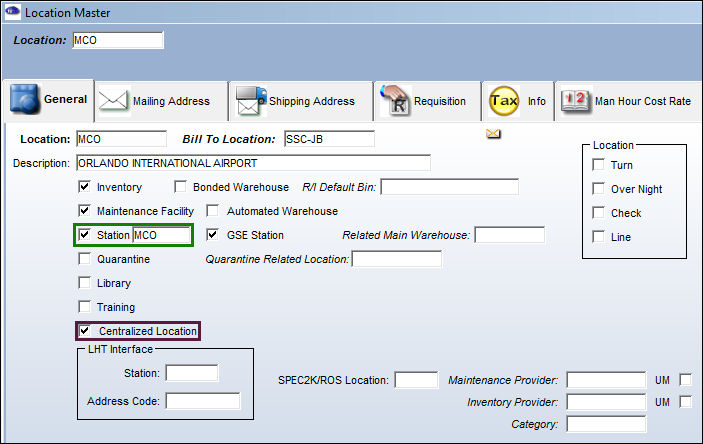The height and width of the screenshot is (444, 703).
Task: Click the Mailing Address envelope icon
Action: (x=113, y=101)
